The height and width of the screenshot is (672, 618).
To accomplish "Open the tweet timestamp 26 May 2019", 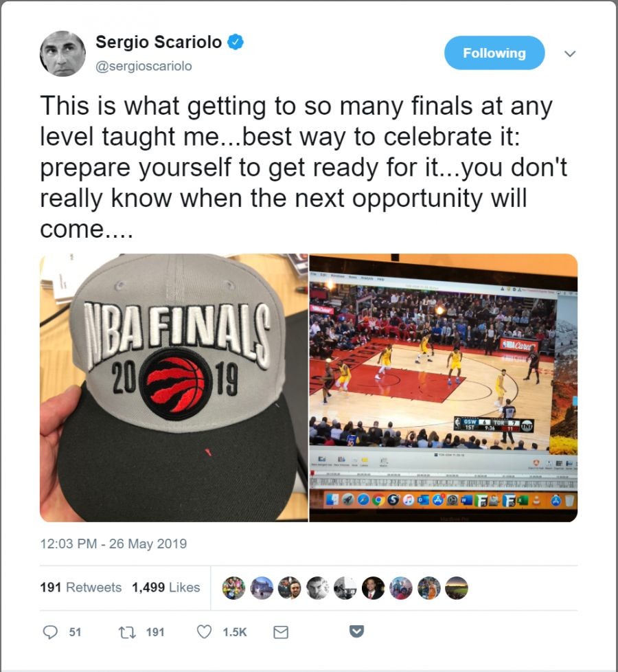I will (x=113, y=544).
